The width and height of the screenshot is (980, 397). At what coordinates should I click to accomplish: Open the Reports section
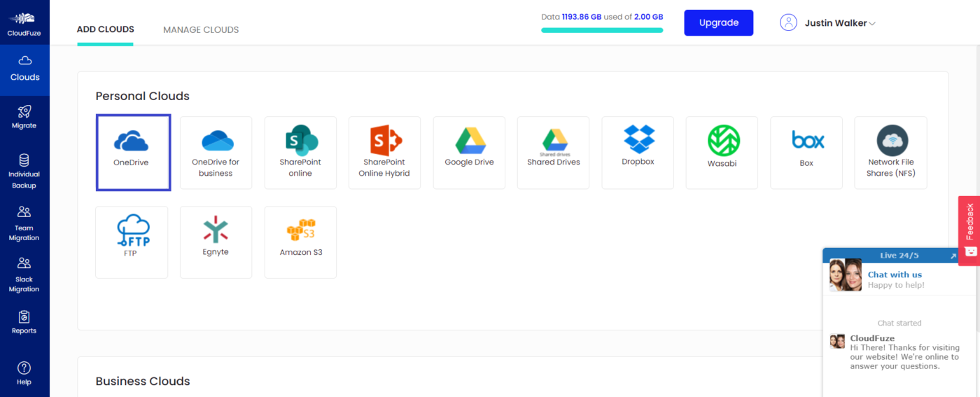(24, 322)
